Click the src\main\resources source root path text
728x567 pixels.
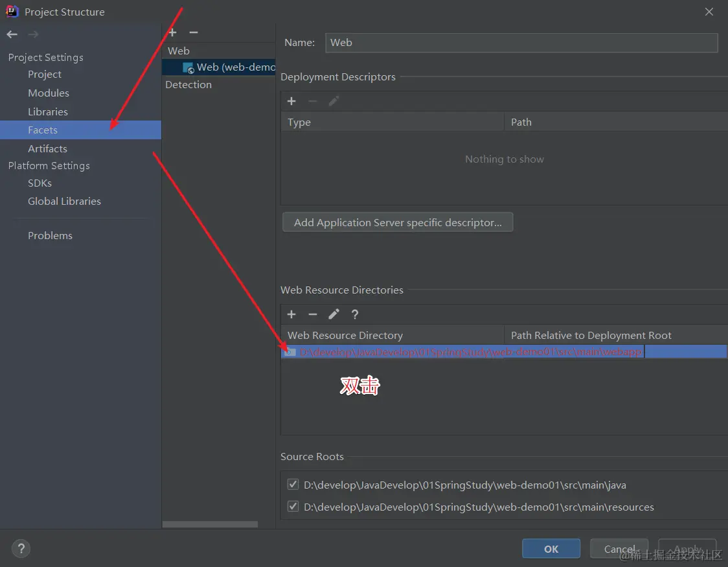point(479,507)
